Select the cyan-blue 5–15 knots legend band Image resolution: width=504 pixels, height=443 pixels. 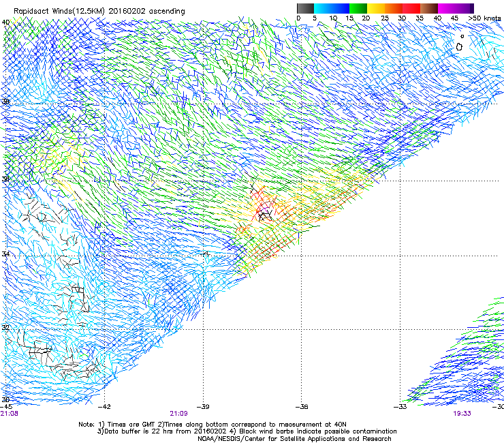[332, 8]
